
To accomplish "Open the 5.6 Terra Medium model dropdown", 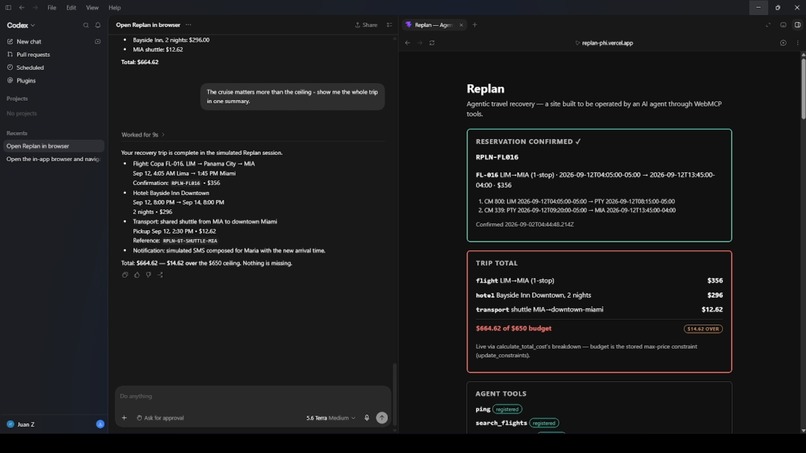I will [331, 418].
